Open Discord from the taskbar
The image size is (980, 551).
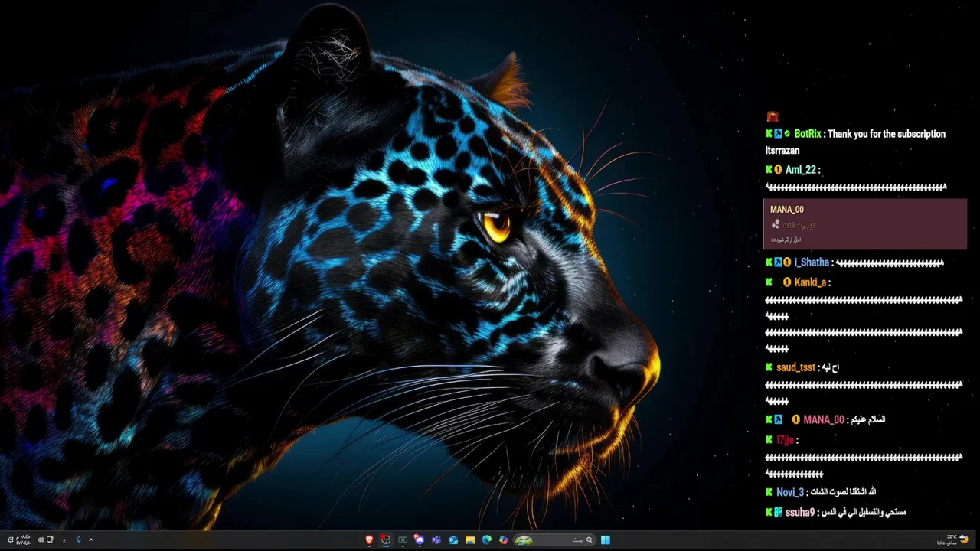click(x=420, y=540)
